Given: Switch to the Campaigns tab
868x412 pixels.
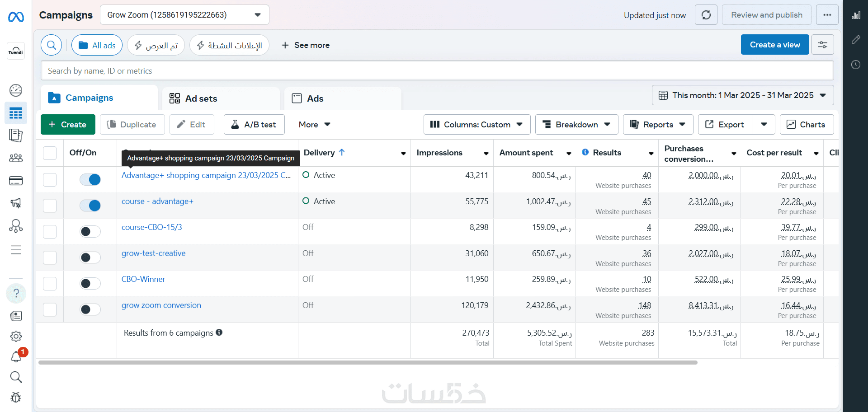Looking at the screenshot, I should pos(99,98).
